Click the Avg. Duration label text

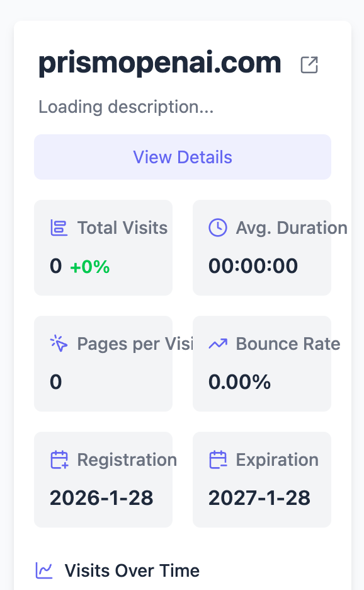(292, 228)
